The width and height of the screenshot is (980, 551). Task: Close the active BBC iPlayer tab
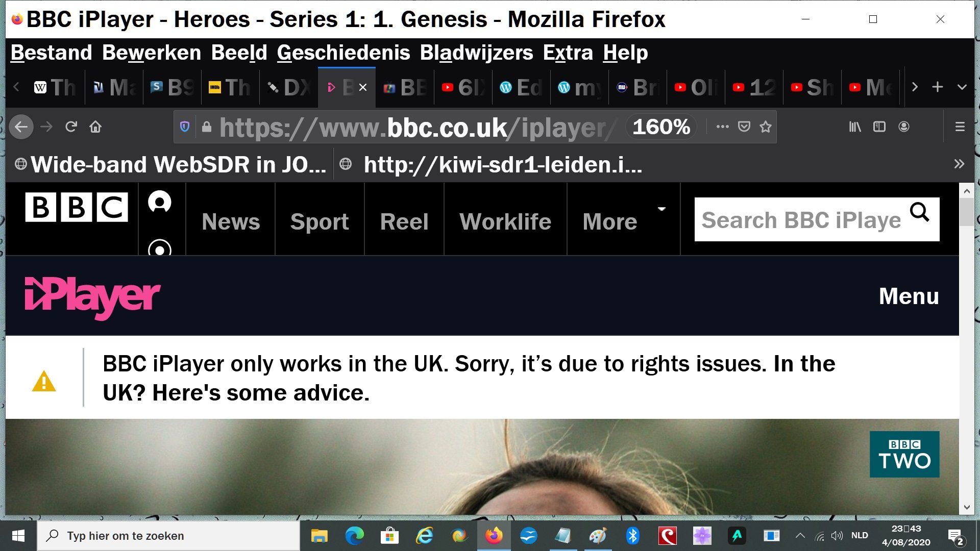(363, 87)
